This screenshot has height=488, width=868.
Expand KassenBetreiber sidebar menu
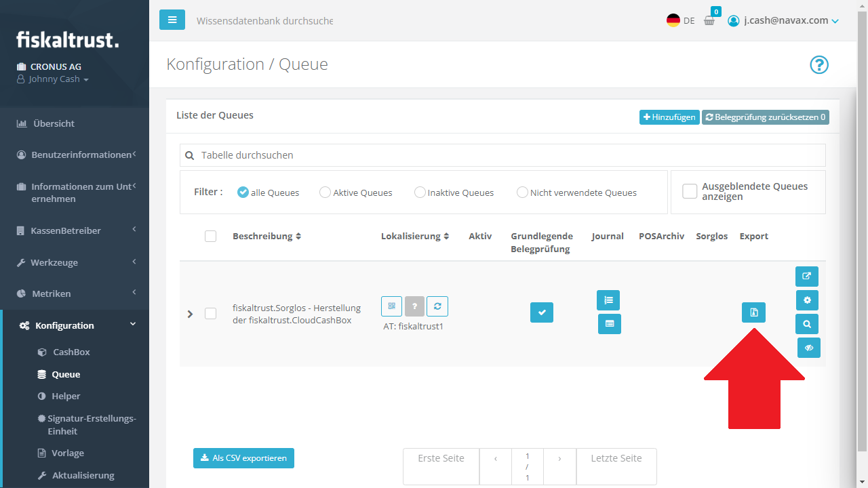[x=75, y=230]
